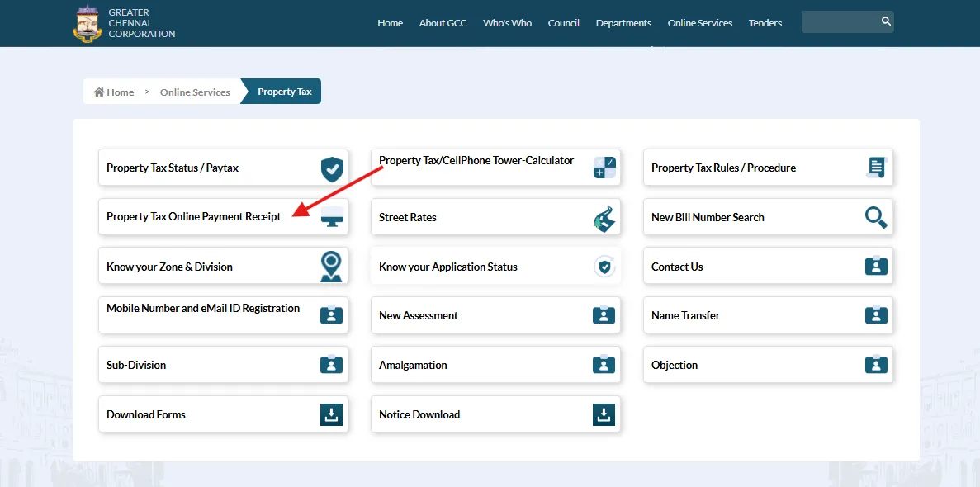The width and height of the screenshot is (980, 487).
Task: Click the Street Rates road icon
Action: [604, 217]
